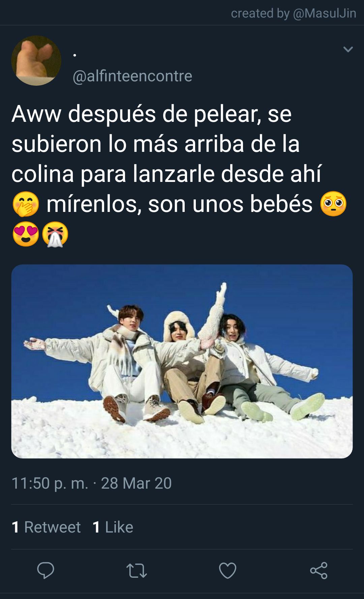View the 1 Like list

pyautogui.click(x=113, y=527)
